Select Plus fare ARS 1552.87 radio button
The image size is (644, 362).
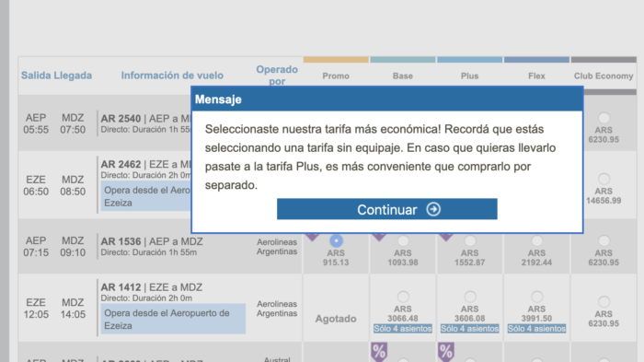click(x=470, y=240)
